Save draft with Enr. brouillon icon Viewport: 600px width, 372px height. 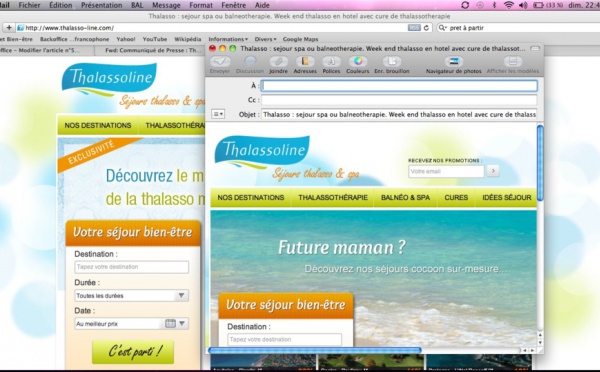point(392,62)
